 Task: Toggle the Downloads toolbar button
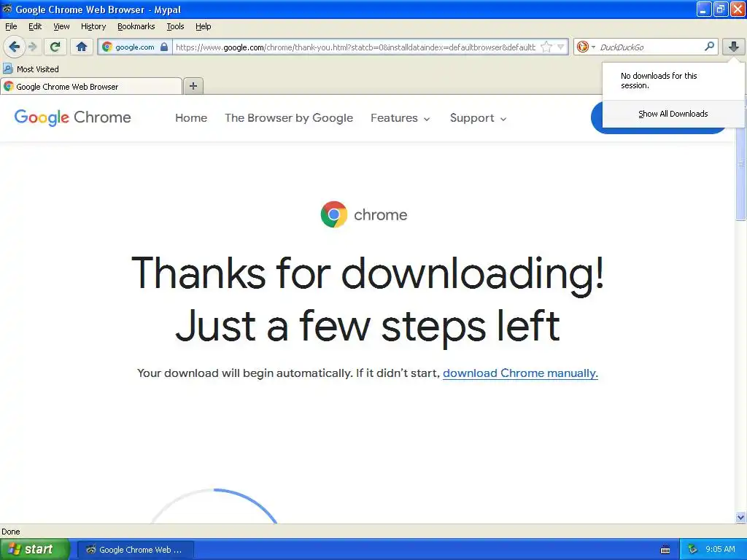tap(734, 47)
